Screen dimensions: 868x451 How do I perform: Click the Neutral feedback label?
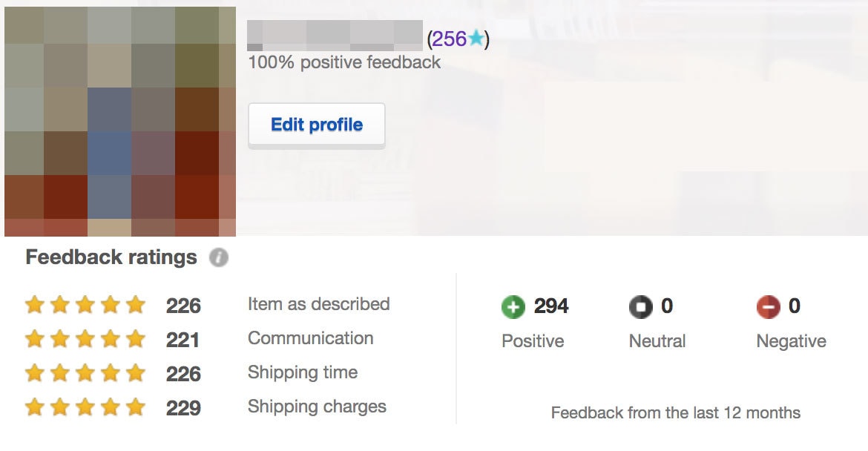(x=657, y=341)
